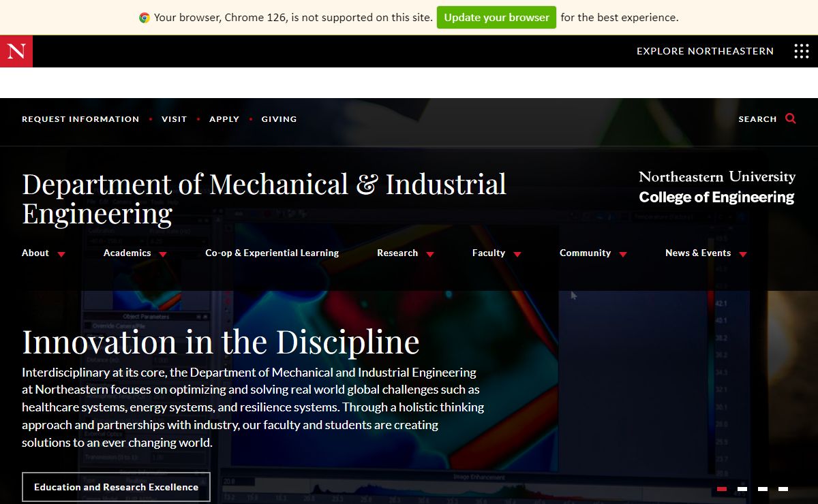Select the first red slide indicator

(722, 489)
